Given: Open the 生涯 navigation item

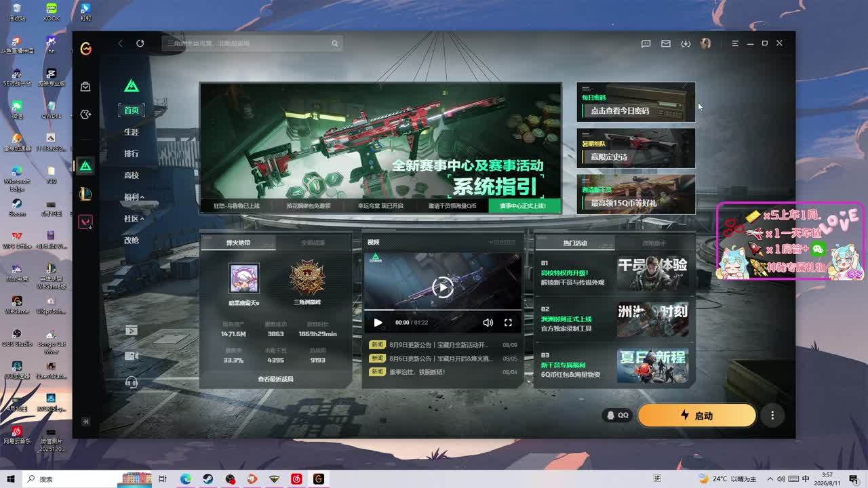Looking at the screenshot, I should pyautogui.click(x=132, y=132).
